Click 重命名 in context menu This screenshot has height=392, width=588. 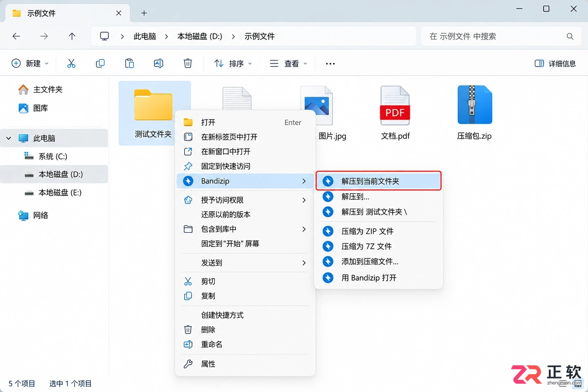coord(245,344)
